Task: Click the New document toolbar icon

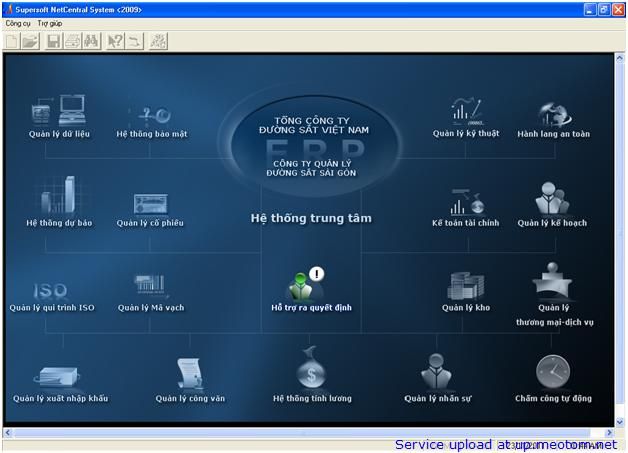Action: [x=12, y=41]
